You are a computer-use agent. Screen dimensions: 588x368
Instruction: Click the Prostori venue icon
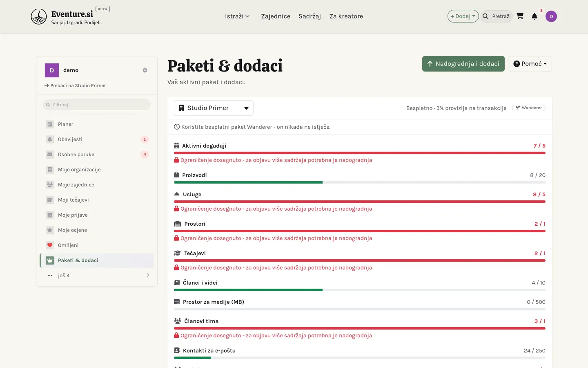[x=178, y=224]
